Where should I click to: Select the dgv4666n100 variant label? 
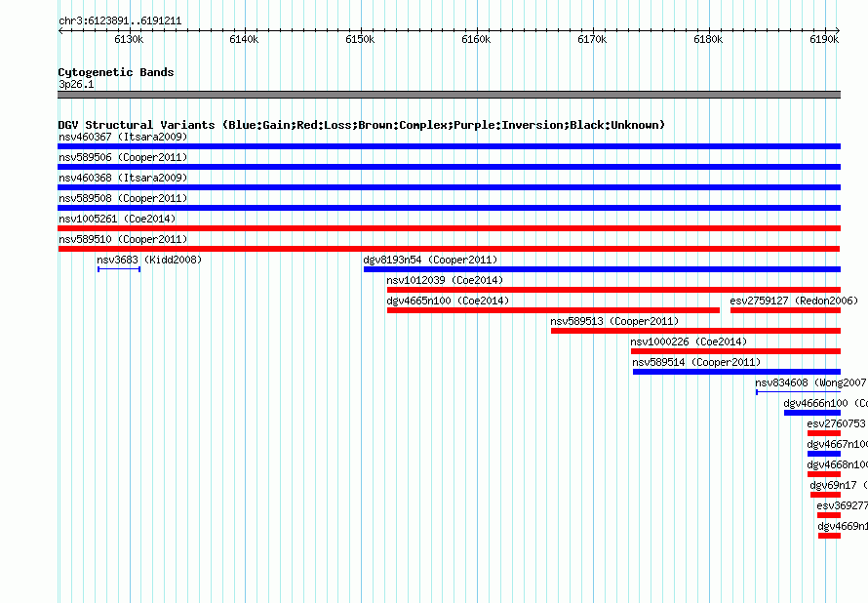pyautogui.click(x=825, y=403)
